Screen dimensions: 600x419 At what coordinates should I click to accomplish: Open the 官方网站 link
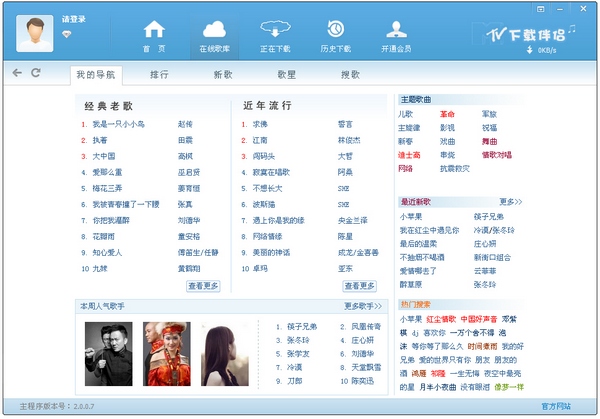556,407
